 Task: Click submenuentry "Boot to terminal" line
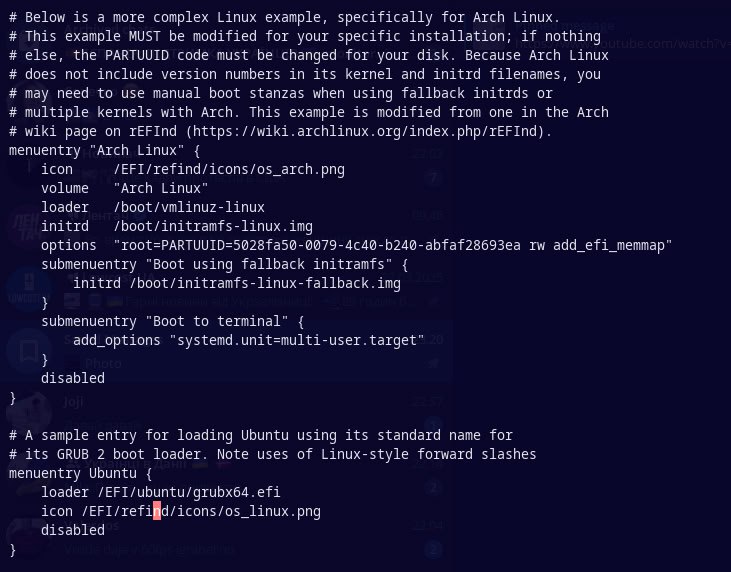(x=172, y=322)
